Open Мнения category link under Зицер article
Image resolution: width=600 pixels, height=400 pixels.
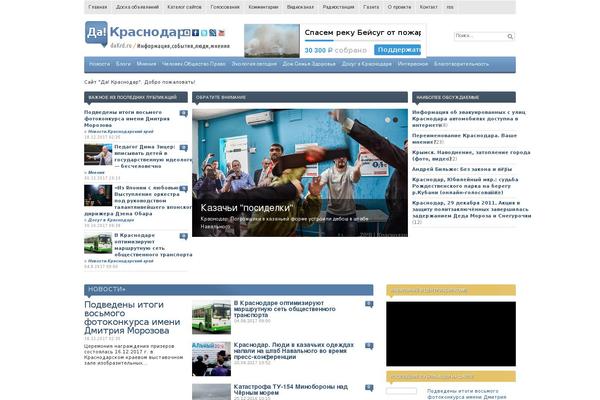[96, 173]
